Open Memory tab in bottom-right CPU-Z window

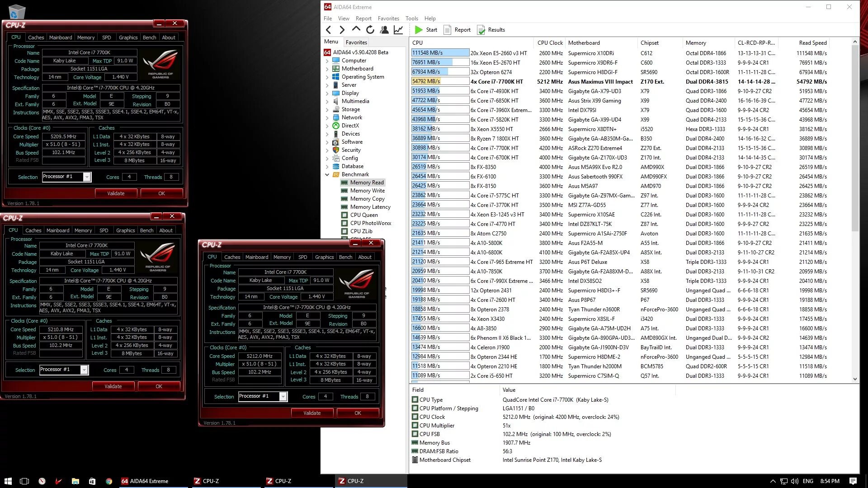click(282, 257)
